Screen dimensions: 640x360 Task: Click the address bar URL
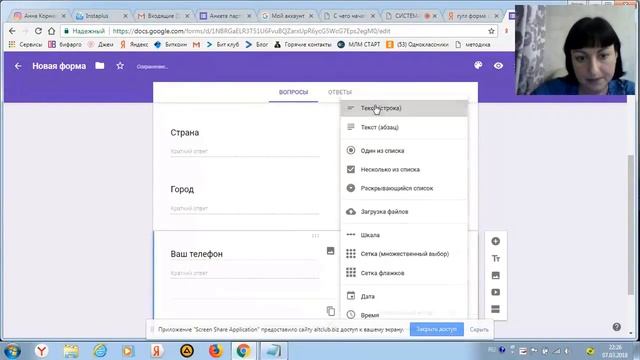[251, 31]
